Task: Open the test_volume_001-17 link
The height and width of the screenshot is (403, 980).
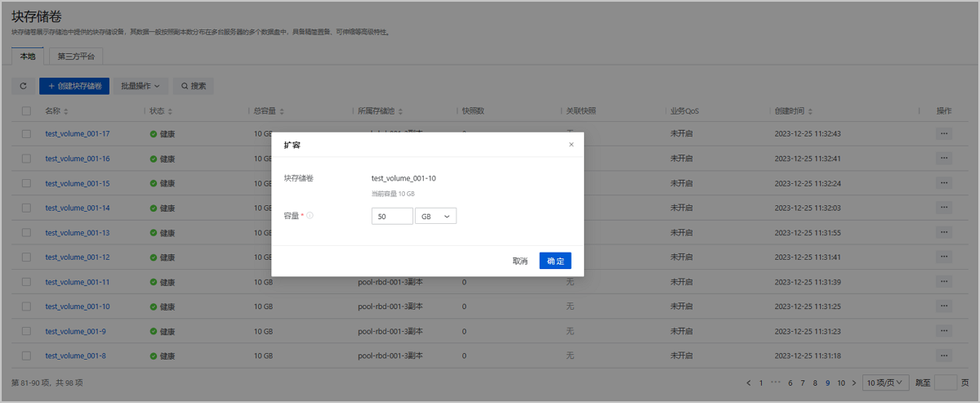Action: click(78, 134)
